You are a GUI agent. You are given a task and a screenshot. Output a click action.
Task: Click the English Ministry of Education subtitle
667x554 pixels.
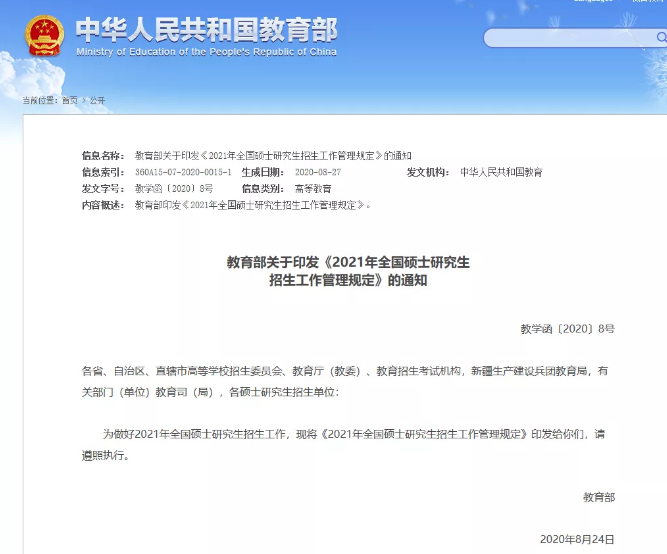click(206, 52)
